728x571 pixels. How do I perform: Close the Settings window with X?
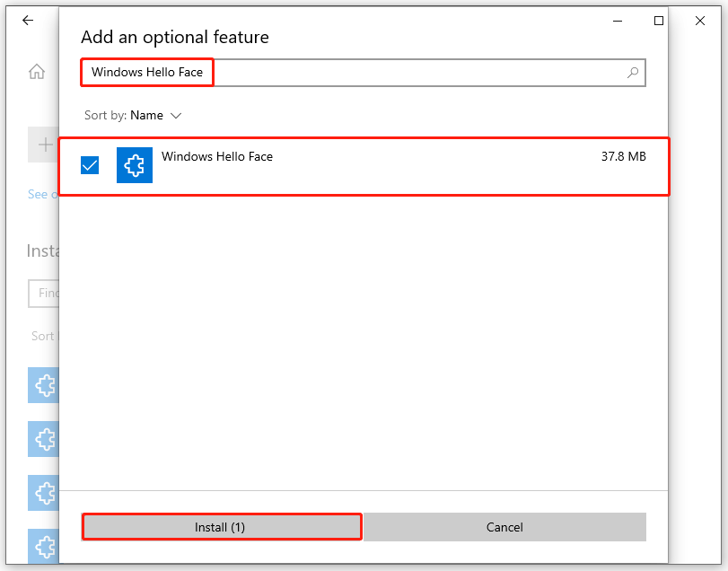[699, 21]
